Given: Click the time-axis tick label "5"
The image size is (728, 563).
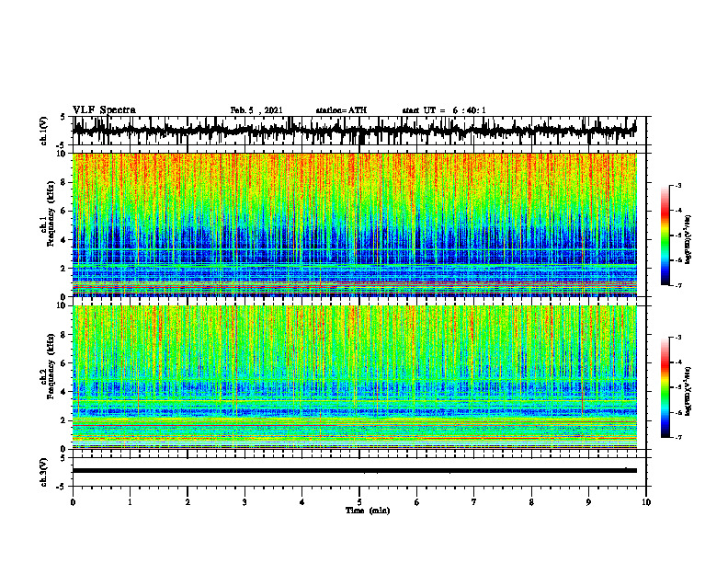Looking at the screenshot, I should click(x=359, y=502).
